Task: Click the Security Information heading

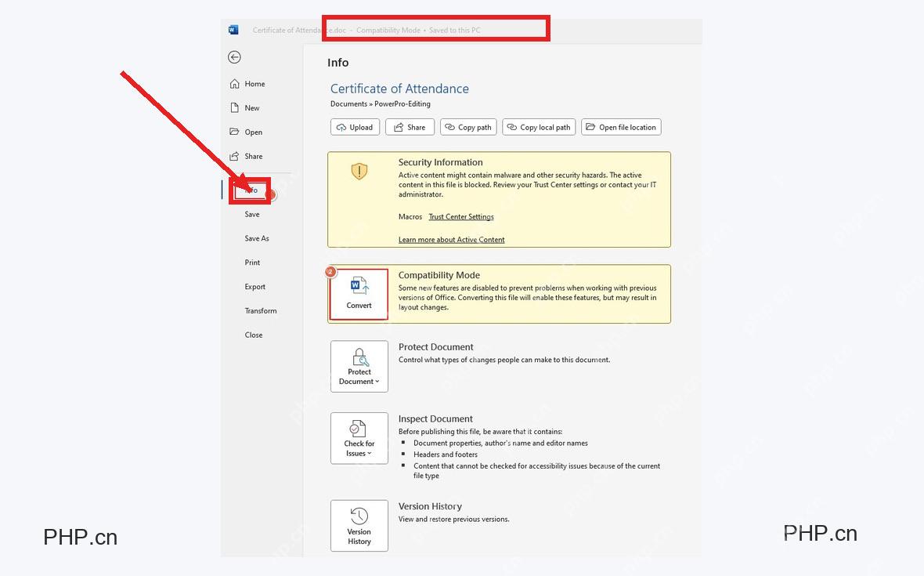Action: pos(440,162)
